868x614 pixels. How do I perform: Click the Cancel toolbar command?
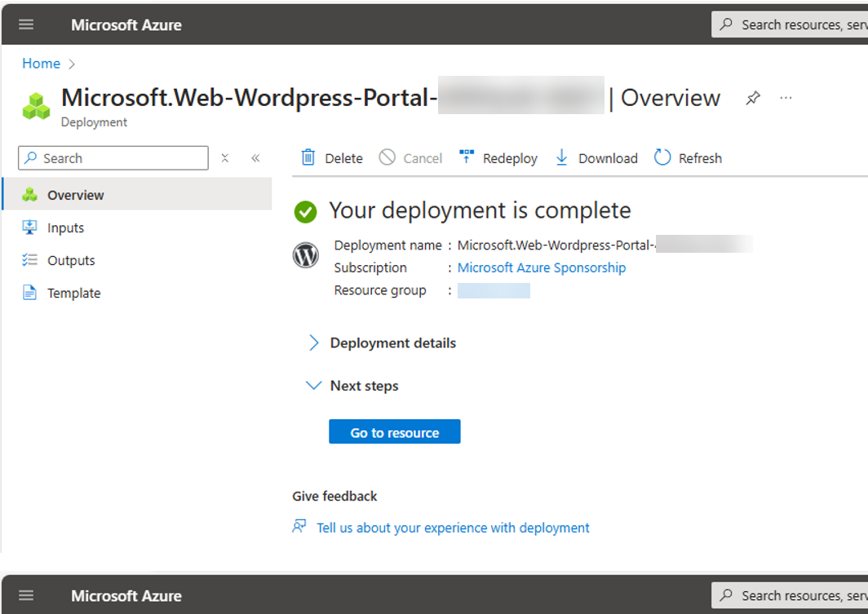point(411,158)
